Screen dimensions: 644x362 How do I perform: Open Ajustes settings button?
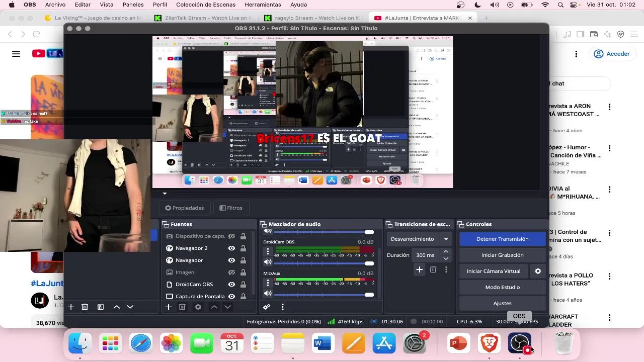click(x=502, y=303)
